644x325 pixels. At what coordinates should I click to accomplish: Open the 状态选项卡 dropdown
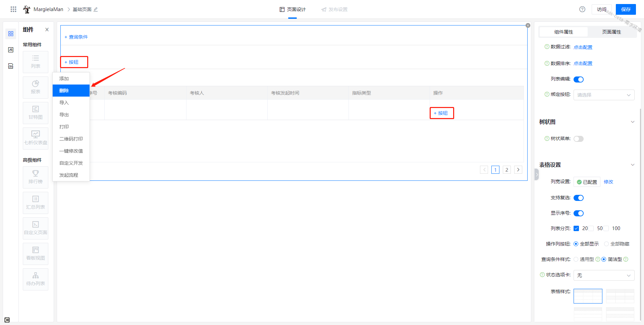[x=604, y=275]
